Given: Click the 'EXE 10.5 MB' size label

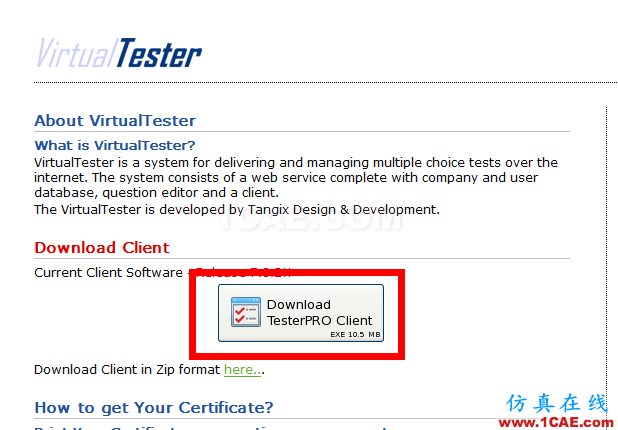Looking at the screenshot, I should tap(355, 335).
